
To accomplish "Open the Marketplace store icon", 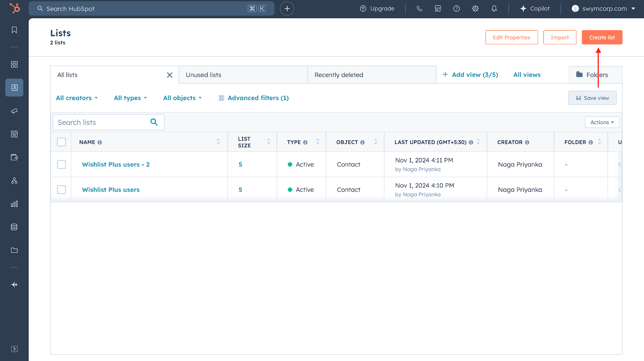I will point(438,8).
